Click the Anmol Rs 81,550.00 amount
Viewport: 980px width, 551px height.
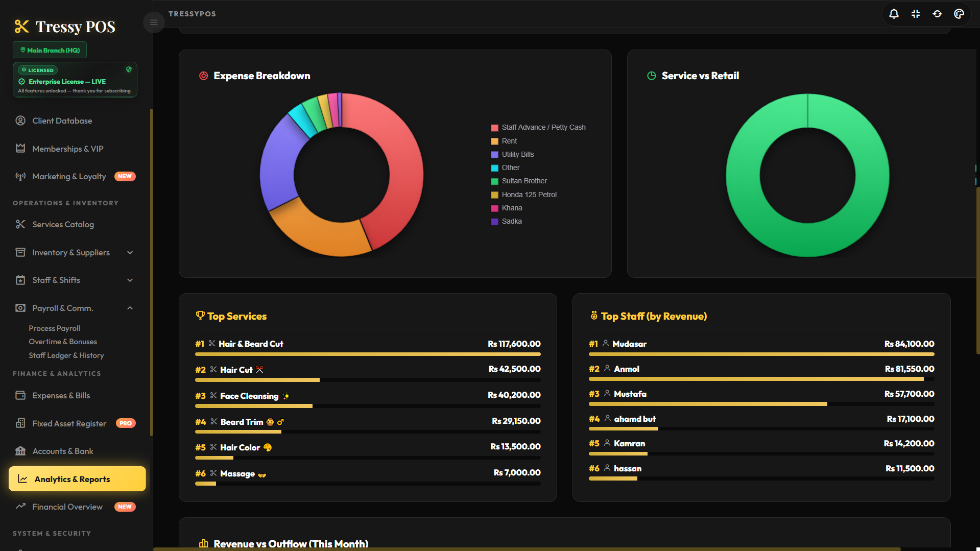point(910,369)
